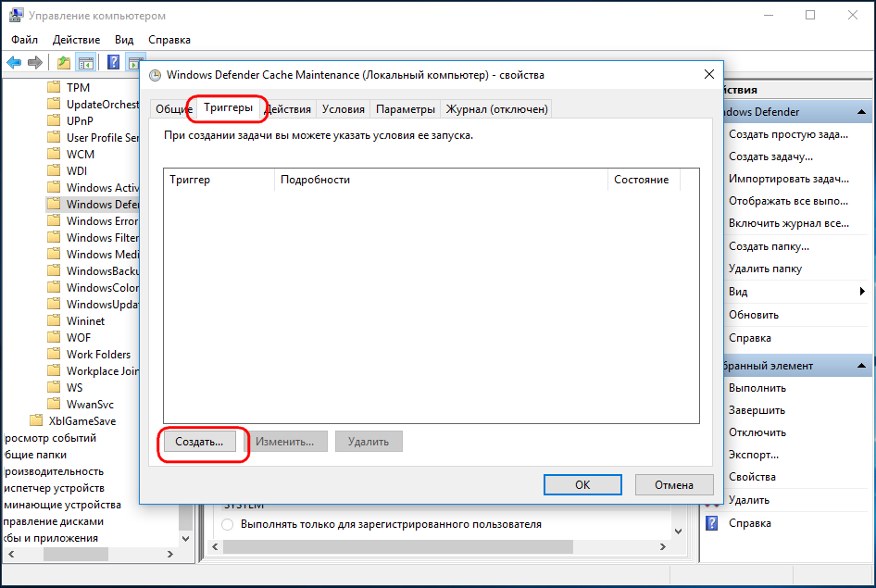Click Обновить in the Actions pane

point(753,315)
